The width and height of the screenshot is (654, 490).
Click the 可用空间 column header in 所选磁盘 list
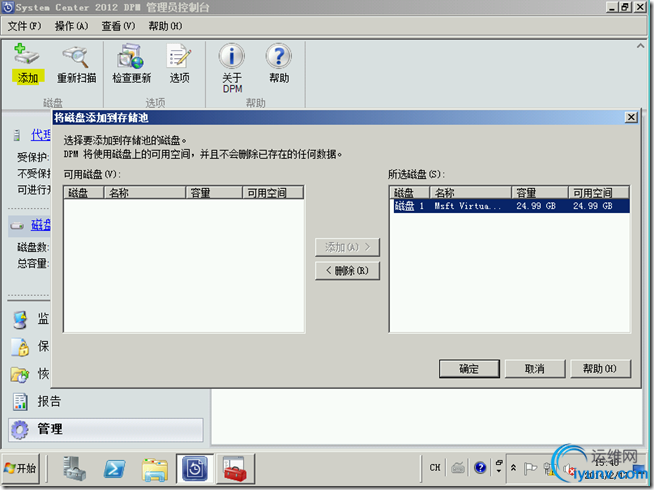coord(599,193)
